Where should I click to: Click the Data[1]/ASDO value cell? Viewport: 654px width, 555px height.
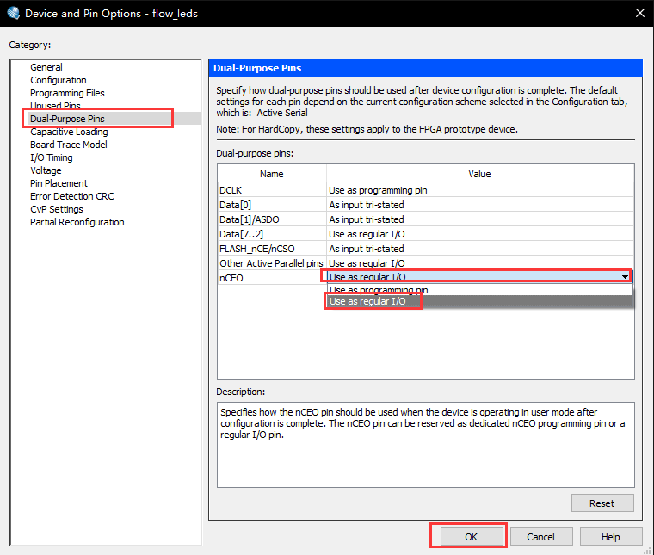[x=480, y=219]
